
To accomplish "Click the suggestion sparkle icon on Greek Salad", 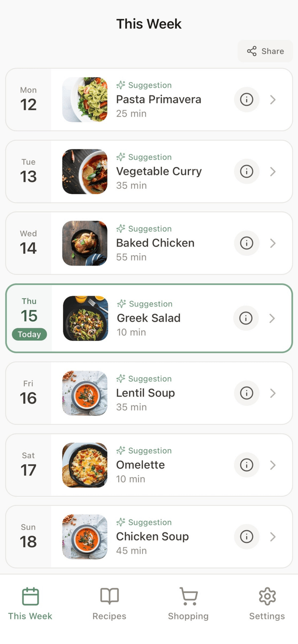I will coord(121,304).
